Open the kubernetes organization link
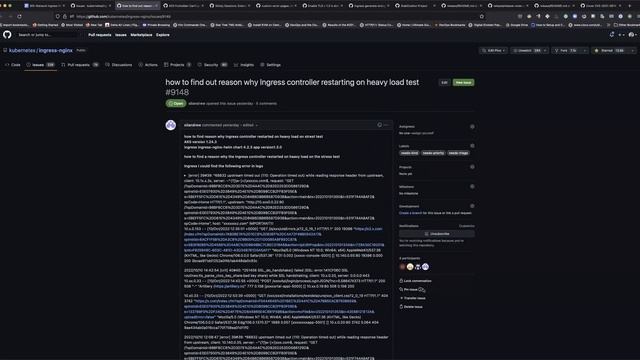640x360 pixels. coord(22,51)
